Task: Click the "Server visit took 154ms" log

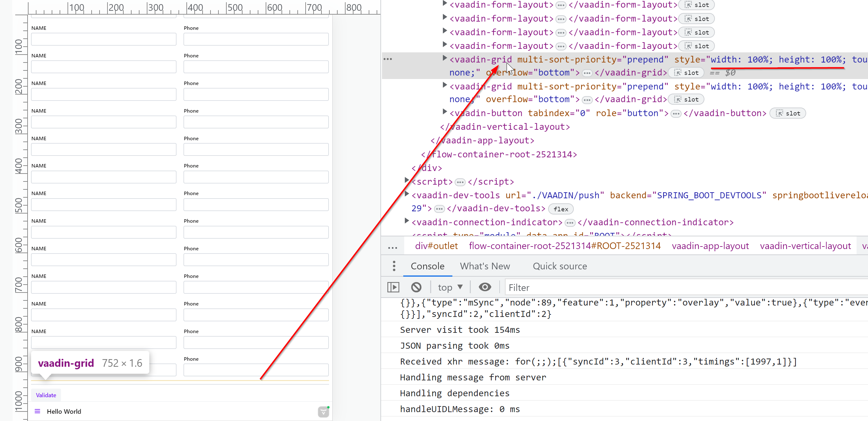Action: 460,330
